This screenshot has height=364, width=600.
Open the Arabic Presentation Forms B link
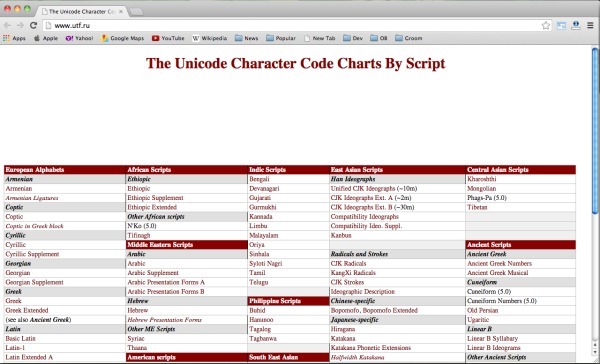[x=166, y=292]
